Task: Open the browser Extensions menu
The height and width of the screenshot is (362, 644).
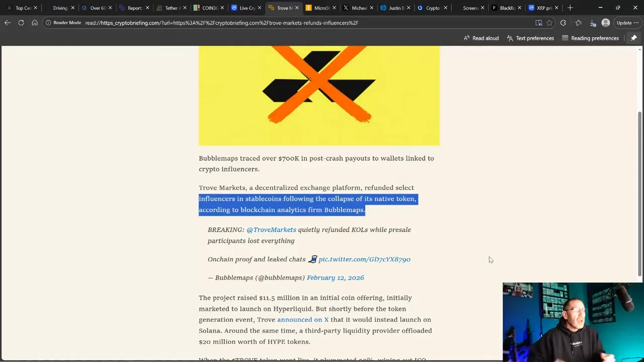Action: [563, 23]
